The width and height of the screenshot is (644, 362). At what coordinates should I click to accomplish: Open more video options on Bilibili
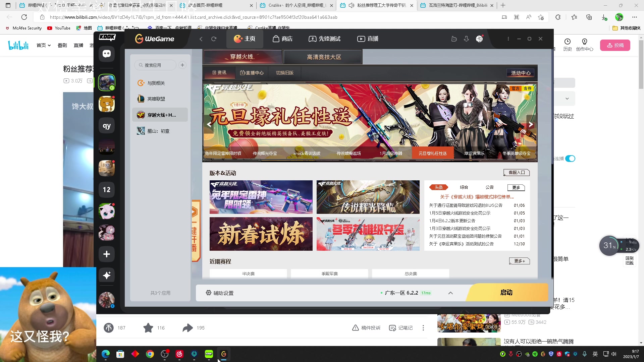pyautogui.click(x=423, y=328)
